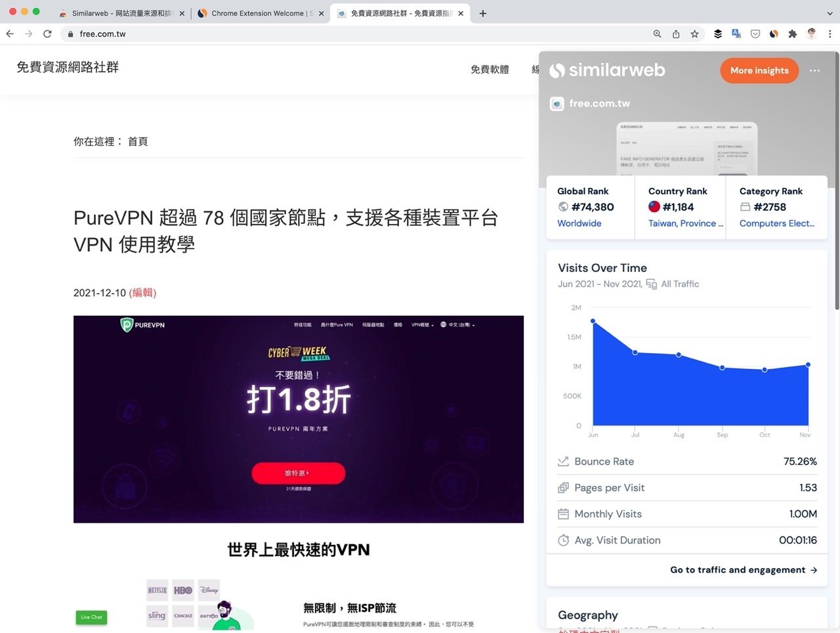Image resolution: width=840 pixels, height=633 pixels.
Task: Close the Similarweb tab
Action: tap(182, 13)
